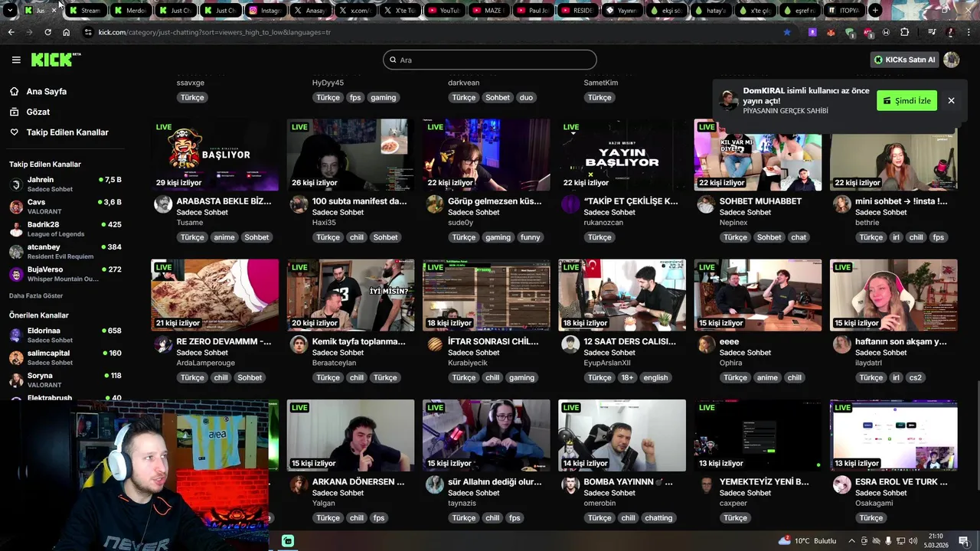Bookmark page with star icon
980x551 pixels.
(x=787, y=32)
